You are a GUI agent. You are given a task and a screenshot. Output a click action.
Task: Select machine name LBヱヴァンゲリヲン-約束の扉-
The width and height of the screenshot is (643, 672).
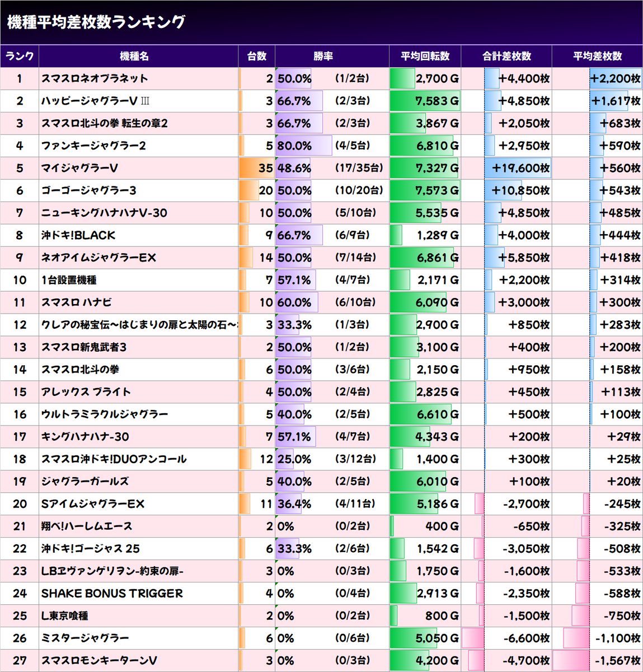(x=112, y=571)
